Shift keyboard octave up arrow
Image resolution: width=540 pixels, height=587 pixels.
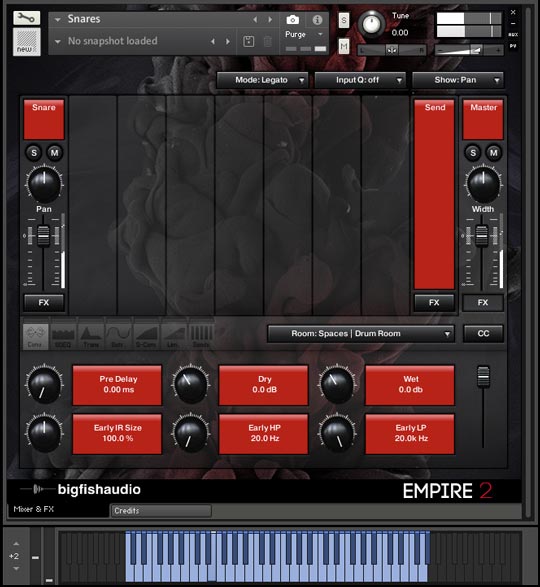coord(16,543)
